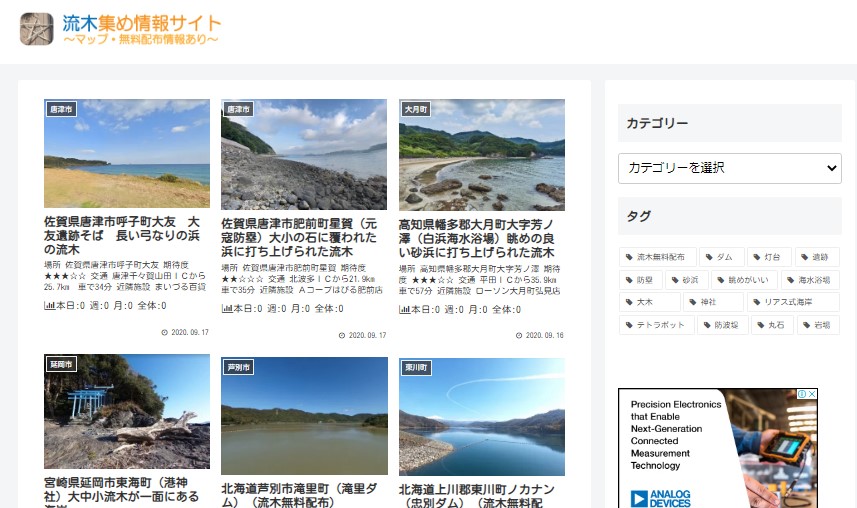Click the 2020.09.16 date text
Screen dimensions: 857x508
(544, 336)
